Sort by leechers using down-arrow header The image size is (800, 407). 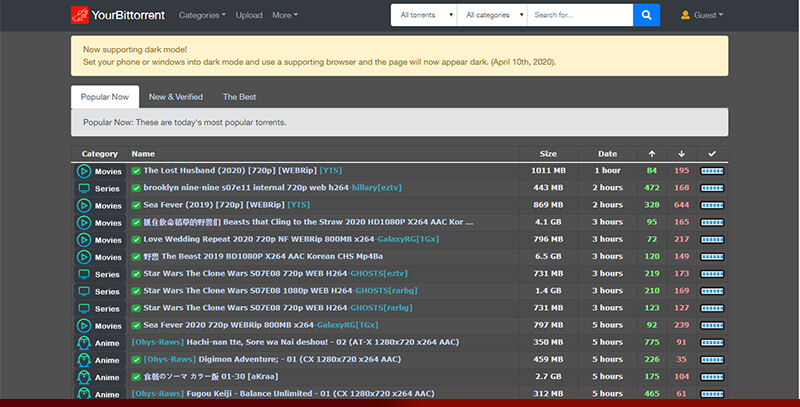[x=681, y=154]
